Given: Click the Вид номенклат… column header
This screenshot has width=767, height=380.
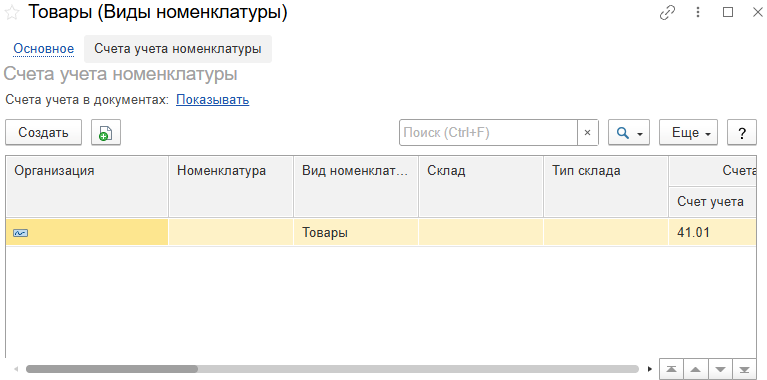Looking at the screenshot, I should pos(356,186).
